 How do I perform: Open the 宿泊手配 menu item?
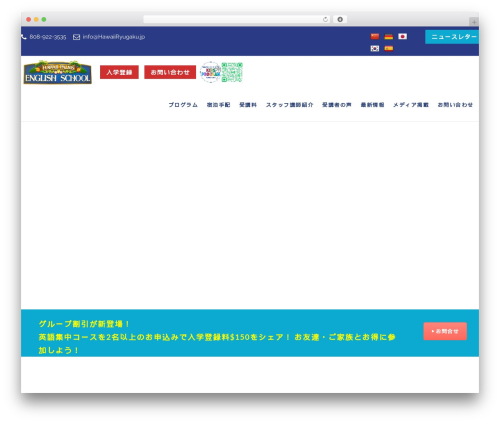coord(219,105)
